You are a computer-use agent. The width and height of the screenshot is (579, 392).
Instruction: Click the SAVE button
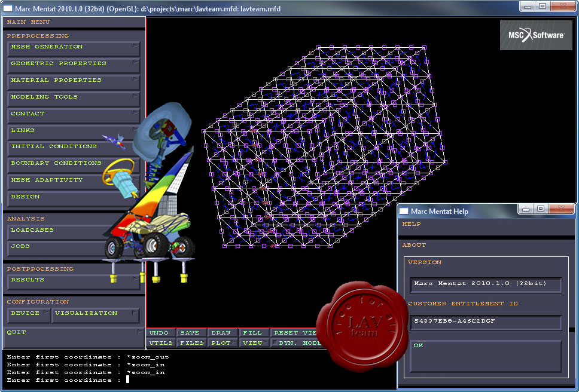[x=191, y=333]
